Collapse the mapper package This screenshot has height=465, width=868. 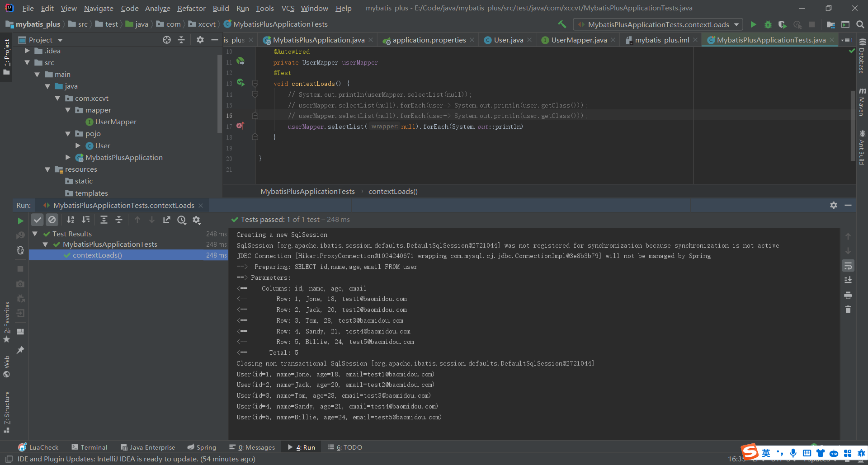[68, 110]
